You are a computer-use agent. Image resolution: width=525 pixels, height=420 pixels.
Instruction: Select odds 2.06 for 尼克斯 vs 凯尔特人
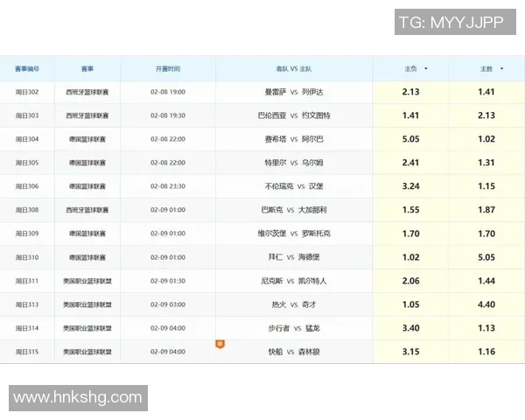pos(411,281)
